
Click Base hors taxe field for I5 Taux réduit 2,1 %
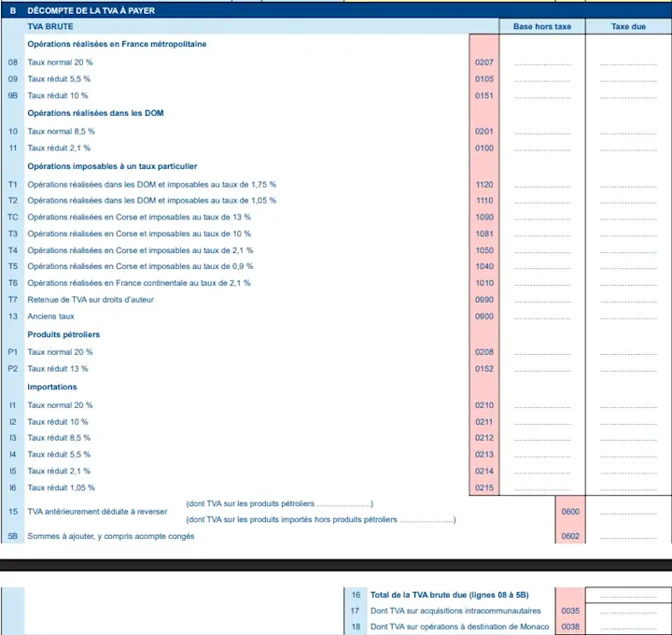[542, 472]
